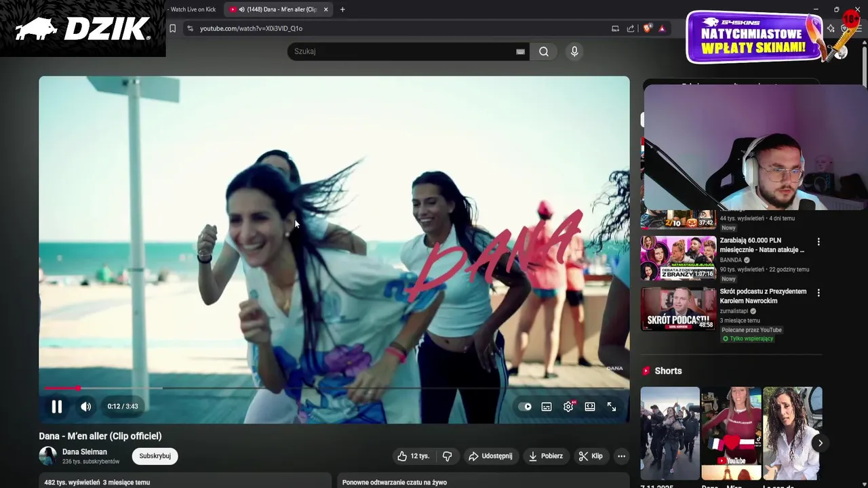View site information in the address bar
The height and width of the screenshot is (488, 868).
(190, 28)
